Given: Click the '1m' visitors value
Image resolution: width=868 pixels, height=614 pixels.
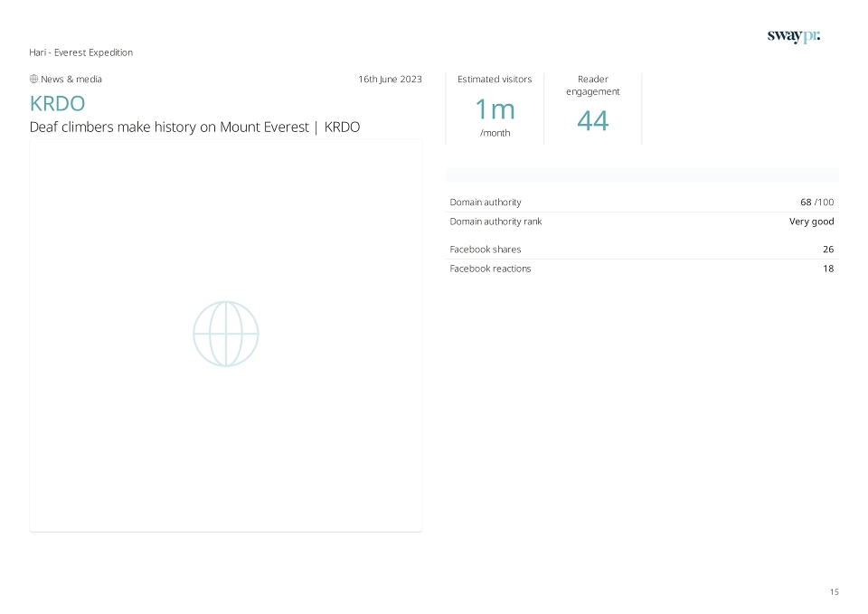Looking at the screenshot, I should point(495,109).
